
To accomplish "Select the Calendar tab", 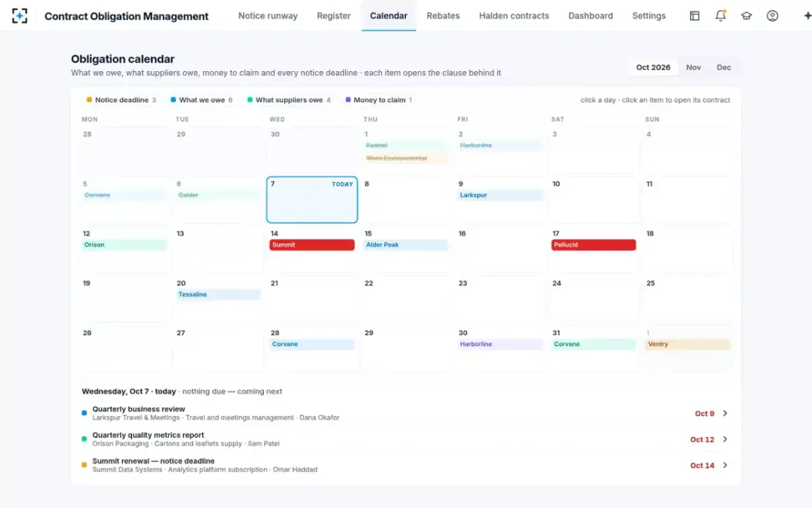I will (x=388, y=16).
